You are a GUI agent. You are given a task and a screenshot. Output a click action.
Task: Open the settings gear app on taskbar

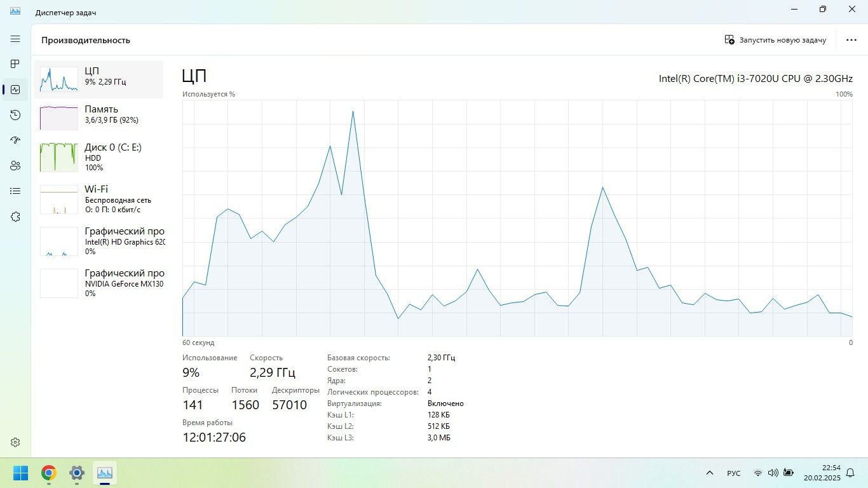(x=77, y=473)
